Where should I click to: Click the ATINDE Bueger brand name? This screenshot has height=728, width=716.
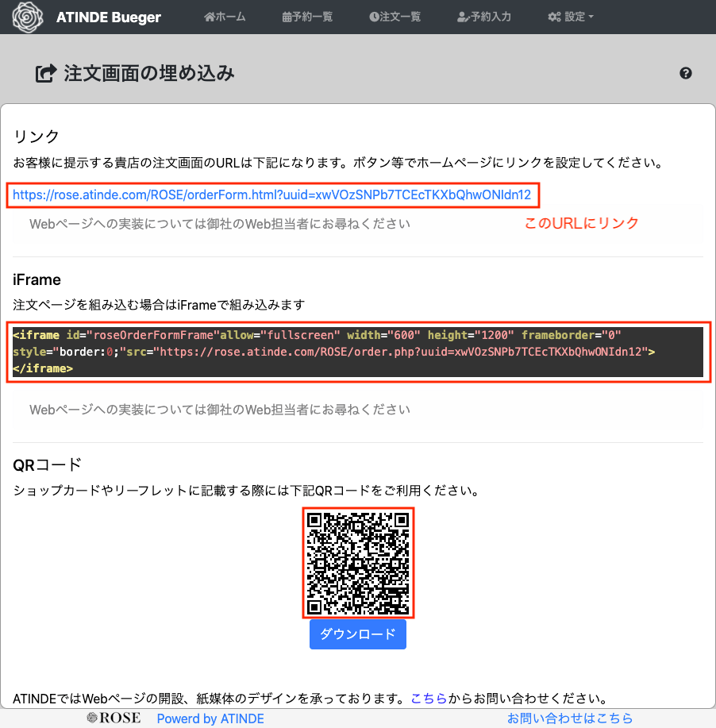coord(109,17)
